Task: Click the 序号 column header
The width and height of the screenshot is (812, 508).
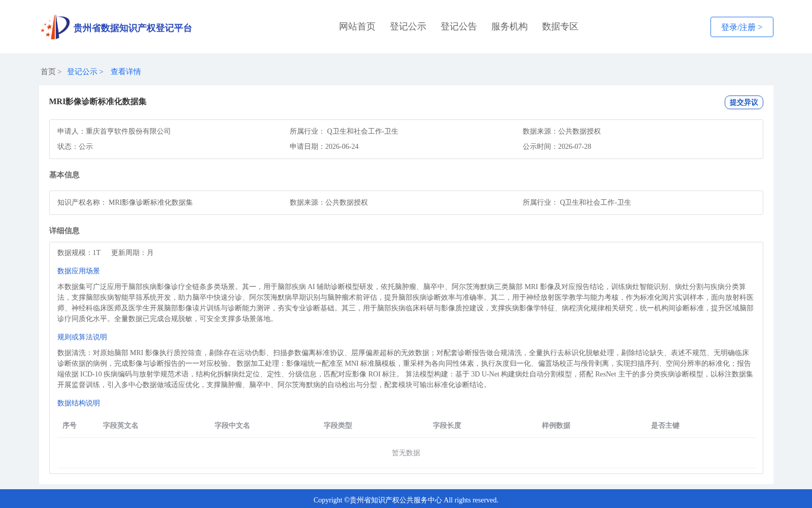Action: 70,425
